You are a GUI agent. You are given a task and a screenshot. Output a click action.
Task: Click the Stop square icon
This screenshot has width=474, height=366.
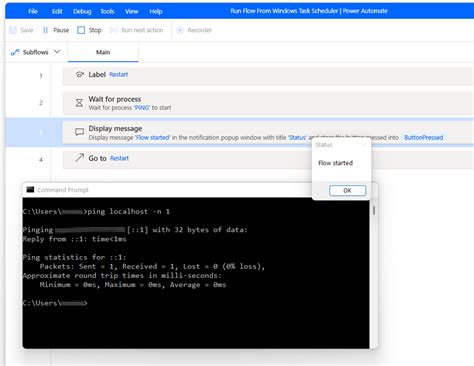(x=81, y=30)
